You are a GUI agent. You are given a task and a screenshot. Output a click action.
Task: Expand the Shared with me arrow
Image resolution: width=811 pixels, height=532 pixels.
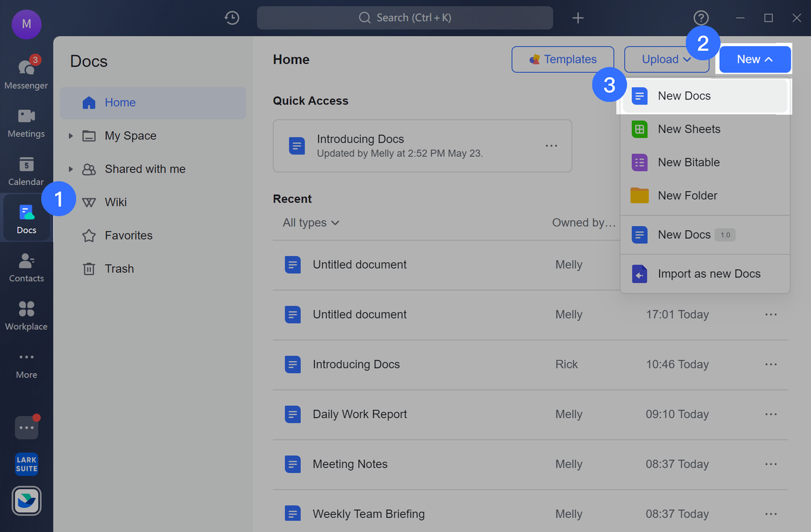pyautogui.click(x=71, y=169)
